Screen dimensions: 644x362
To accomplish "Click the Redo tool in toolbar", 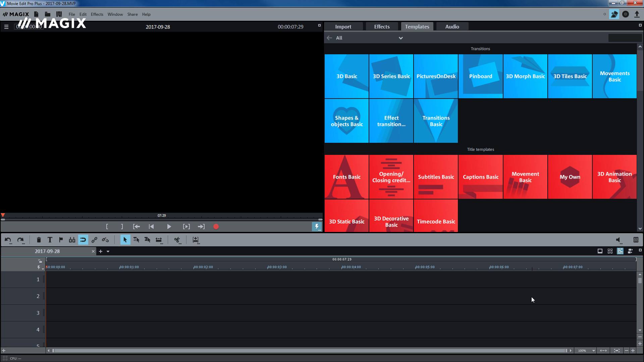I will [20, 240].
